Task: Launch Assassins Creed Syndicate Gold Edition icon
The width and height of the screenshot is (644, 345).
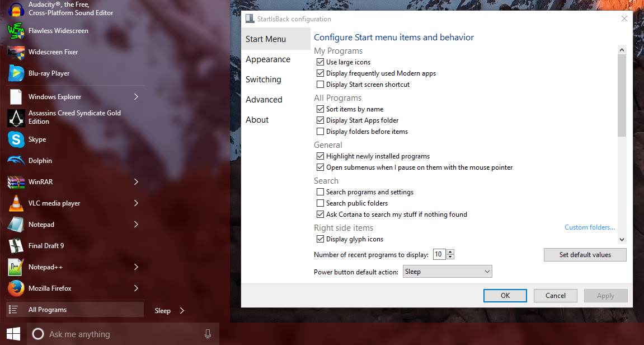Action: pyautogui.click(x=16, y=118)
